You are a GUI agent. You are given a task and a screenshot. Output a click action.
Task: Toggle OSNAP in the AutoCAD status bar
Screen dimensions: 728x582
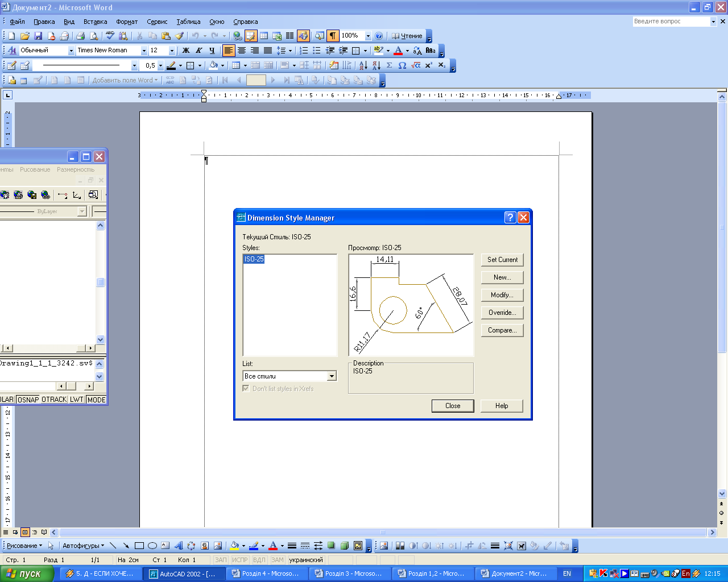(x=28, y=400)
